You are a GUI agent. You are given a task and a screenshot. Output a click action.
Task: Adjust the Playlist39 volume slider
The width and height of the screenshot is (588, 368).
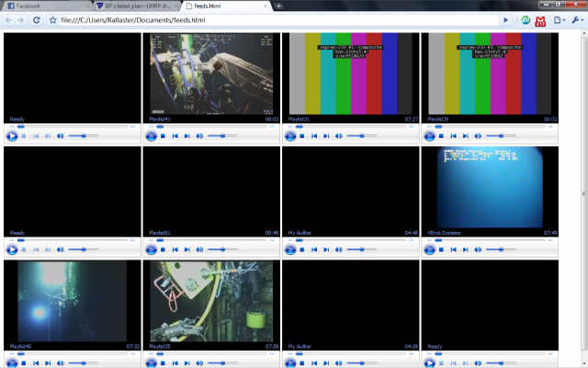tap(502, 135)
